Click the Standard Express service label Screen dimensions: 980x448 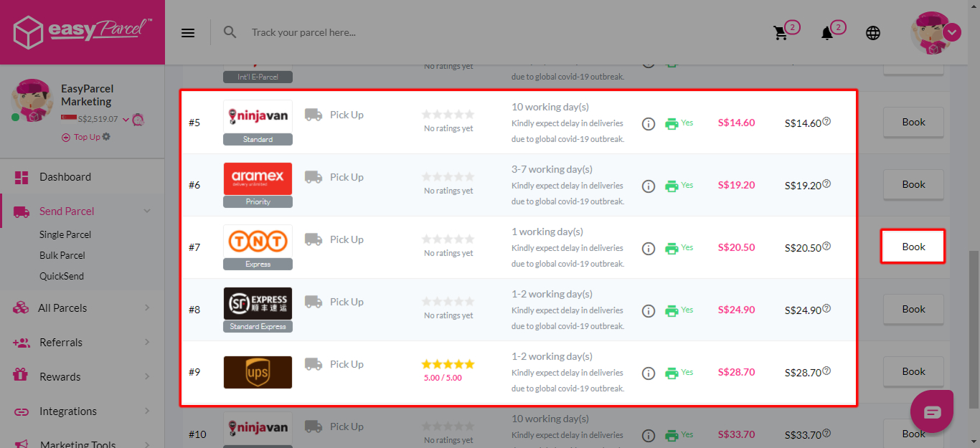point(258,327)
